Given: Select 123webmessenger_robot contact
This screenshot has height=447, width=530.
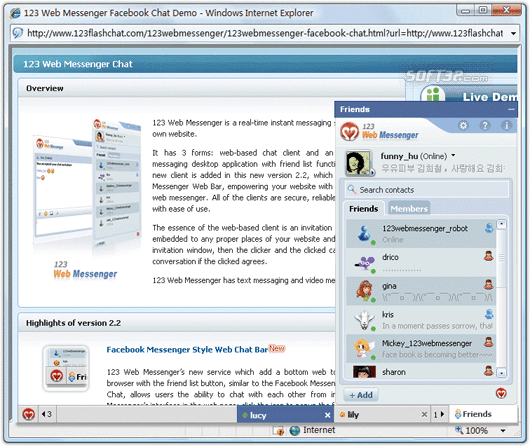Looking at the screenshot, I should click(x=420, y=234).
